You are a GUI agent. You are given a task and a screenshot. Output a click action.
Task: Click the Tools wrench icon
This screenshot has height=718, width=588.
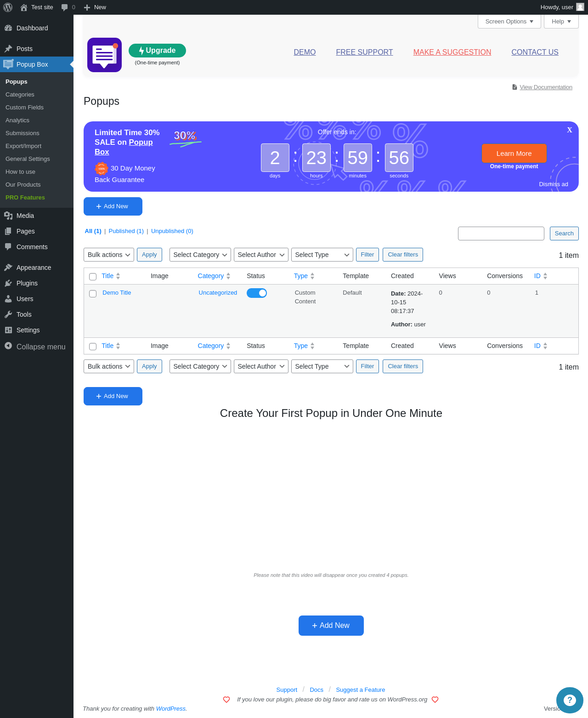pyautogui.click(x=8, y=314)
